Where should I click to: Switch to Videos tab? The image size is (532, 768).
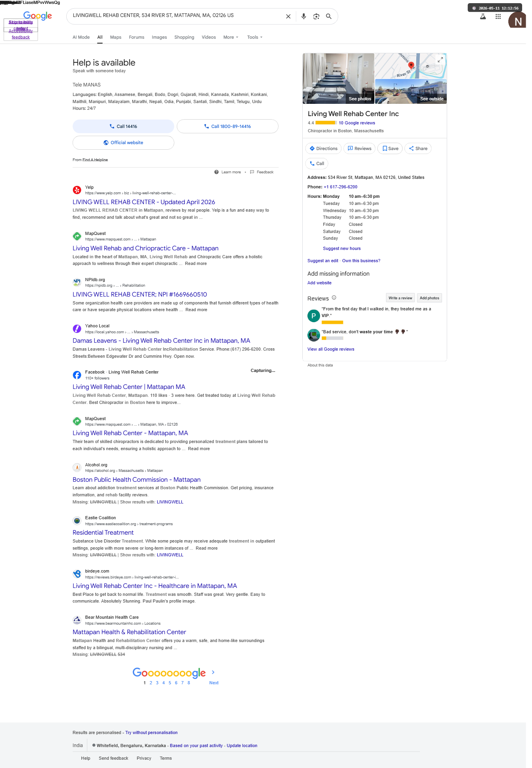pos(209,37)
